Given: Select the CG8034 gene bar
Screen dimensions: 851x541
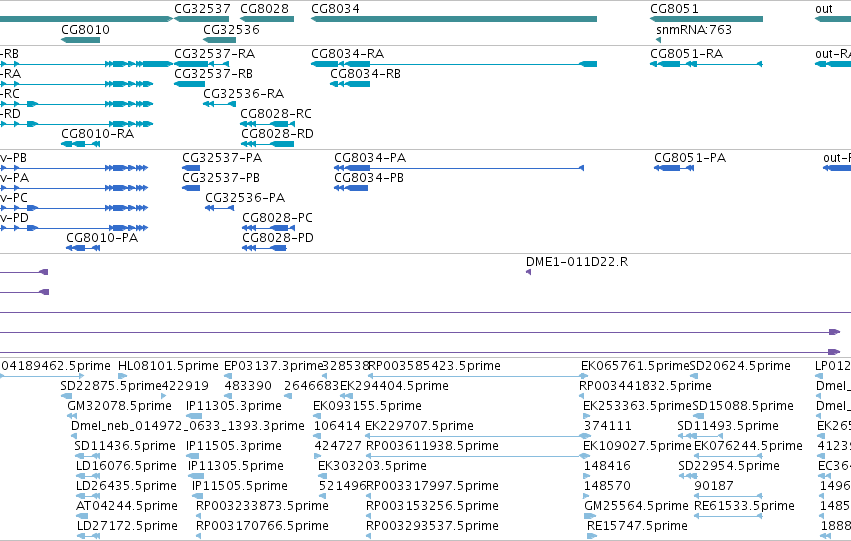Looking at the screenshot, I should point(454,19).
